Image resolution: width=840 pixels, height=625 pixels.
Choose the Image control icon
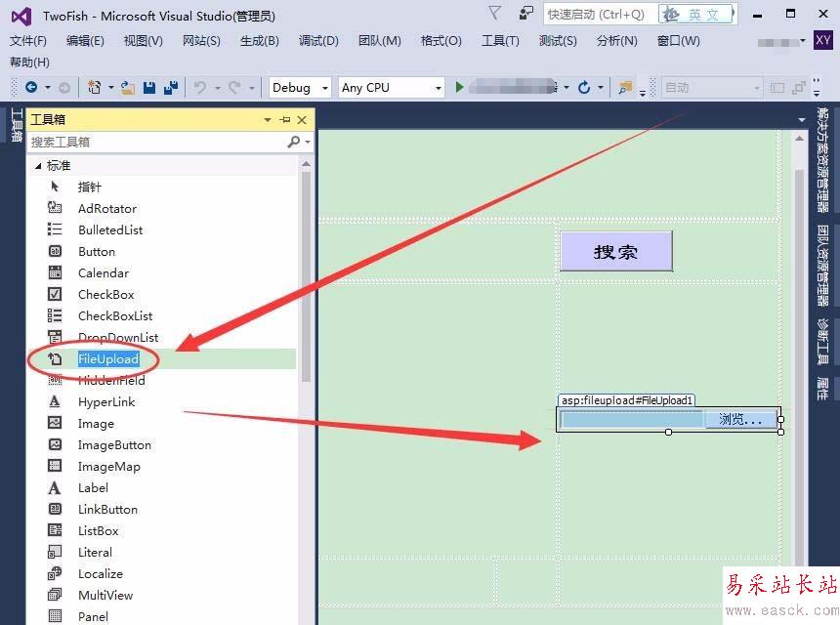tap(55, 423)
